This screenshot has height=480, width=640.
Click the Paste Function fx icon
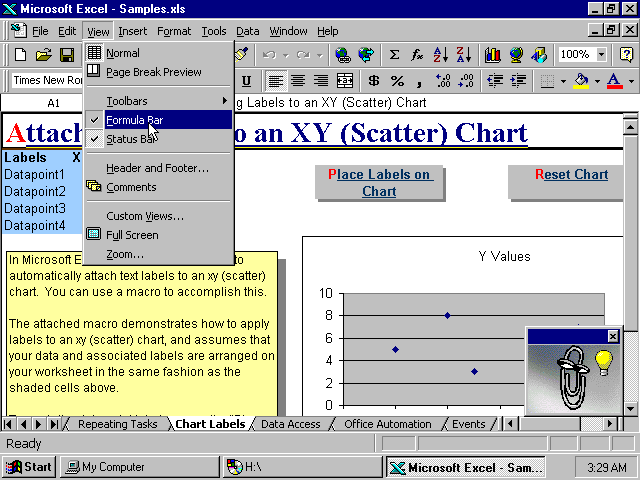pos(417,55)
